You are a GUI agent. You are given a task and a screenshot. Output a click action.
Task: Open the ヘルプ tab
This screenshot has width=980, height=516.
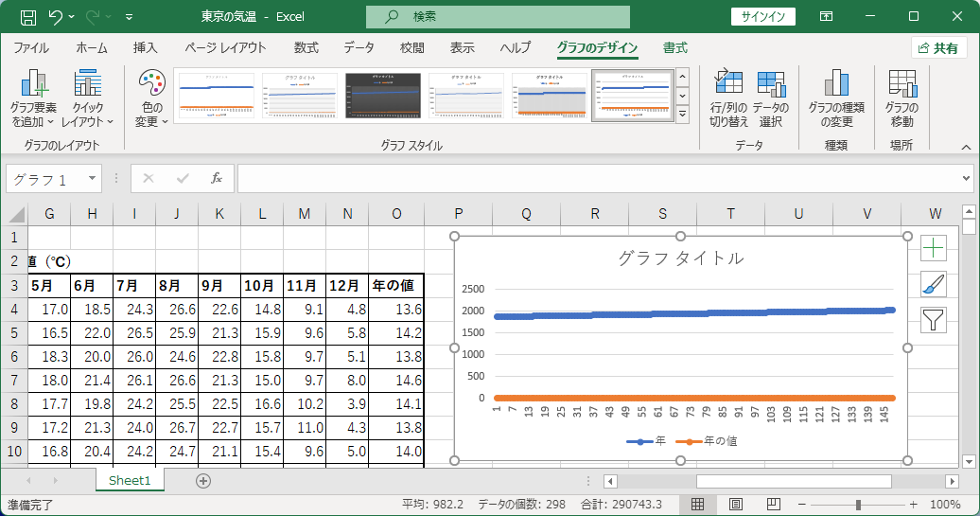pyautogui.click(x=516, y=48)
